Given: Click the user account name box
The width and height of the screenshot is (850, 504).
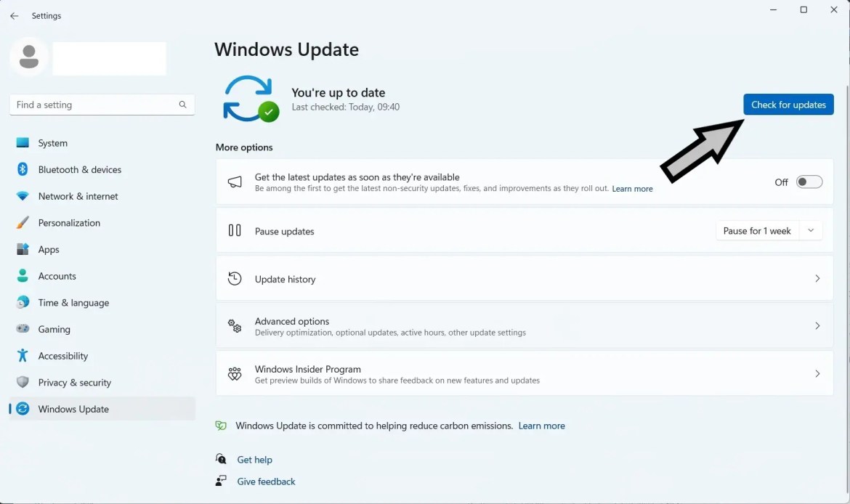Looking at the screenshot, I should point(110,59).
